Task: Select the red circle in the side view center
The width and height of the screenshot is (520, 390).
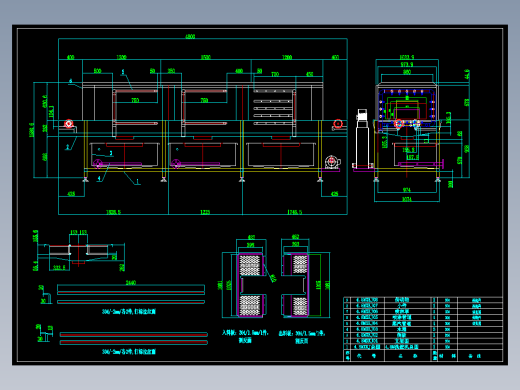Action: pos(398,124)
